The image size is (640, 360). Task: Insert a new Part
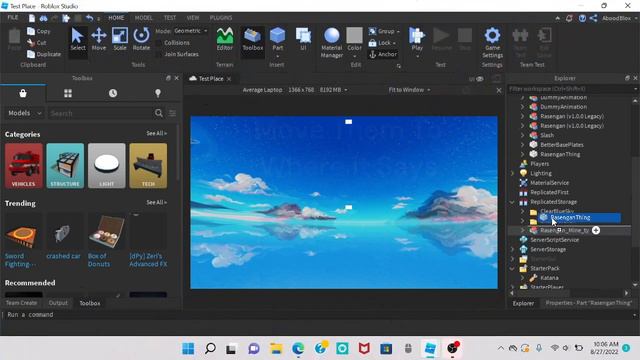tap(278, 39)
